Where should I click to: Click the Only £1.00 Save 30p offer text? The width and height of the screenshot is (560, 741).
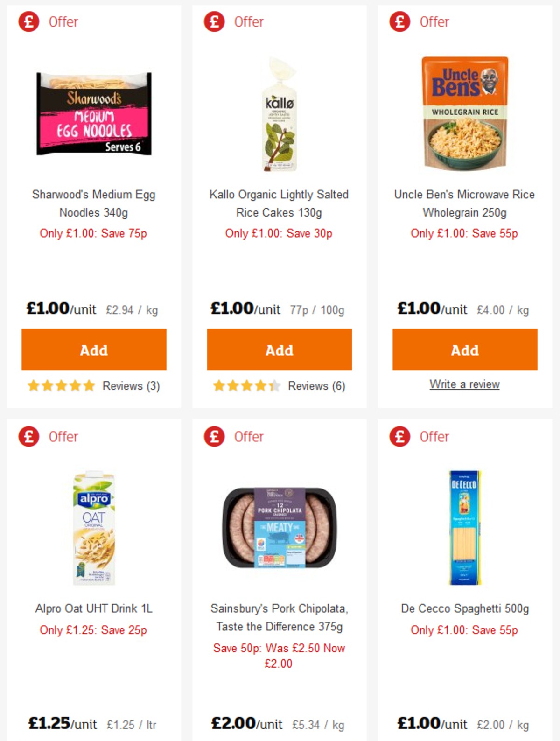pos(279,233)
